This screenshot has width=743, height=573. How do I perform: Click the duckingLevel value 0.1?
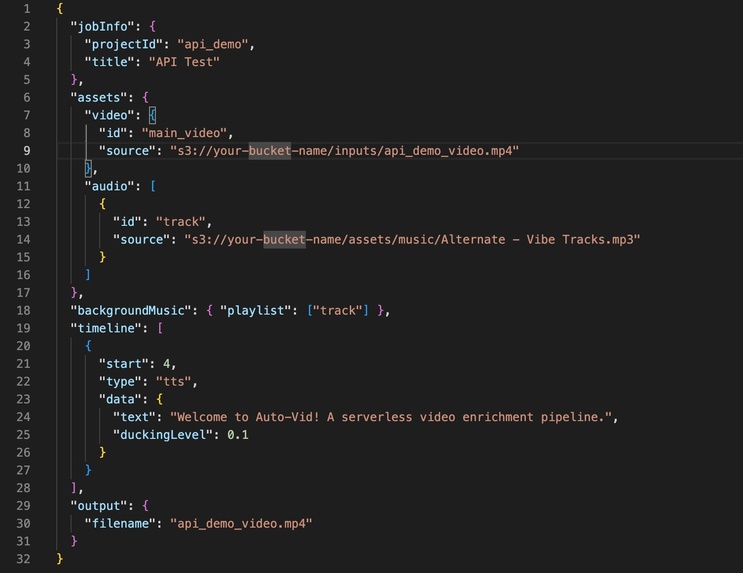click(x=237, y=435)
